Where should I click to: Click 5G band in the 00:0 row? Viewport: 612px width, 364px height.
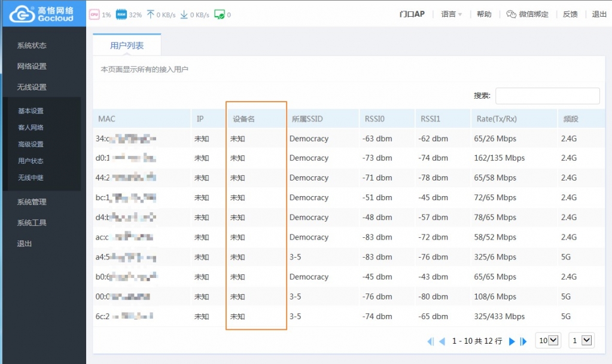pyautogui.click(x=565, y=296)
